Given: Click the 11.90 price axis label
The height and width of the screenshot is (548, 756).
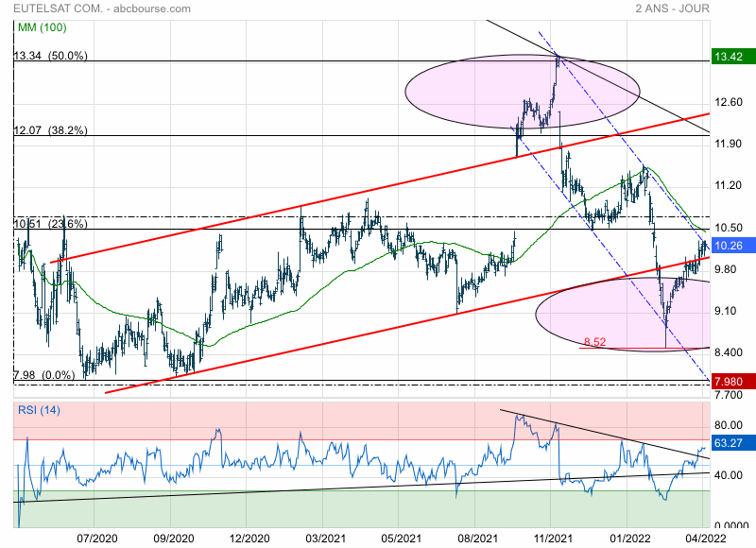Looking at the screenshot, I should 729,144.
